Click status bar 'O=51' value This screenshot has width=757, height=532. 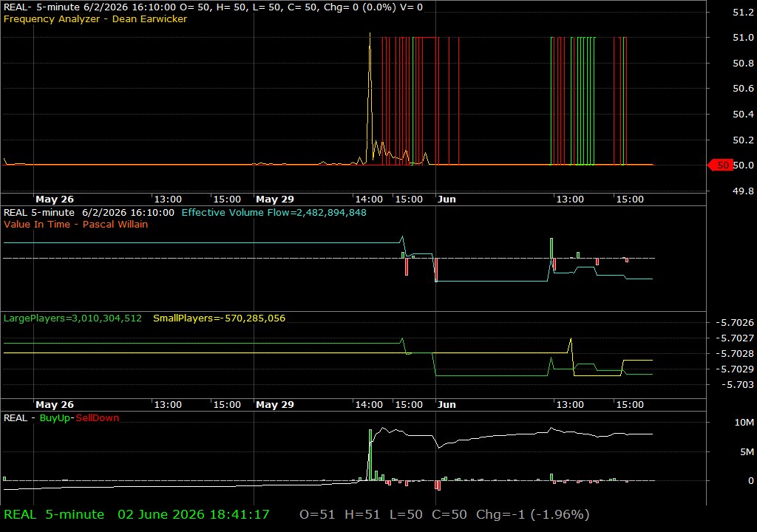(x=317, y=514)
